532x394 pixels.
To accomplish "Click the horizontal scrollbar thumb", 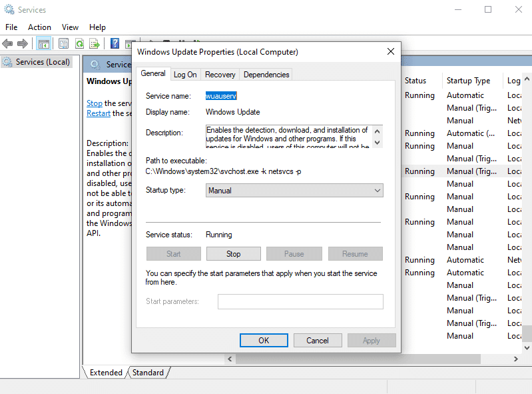I will coord(358,359).
